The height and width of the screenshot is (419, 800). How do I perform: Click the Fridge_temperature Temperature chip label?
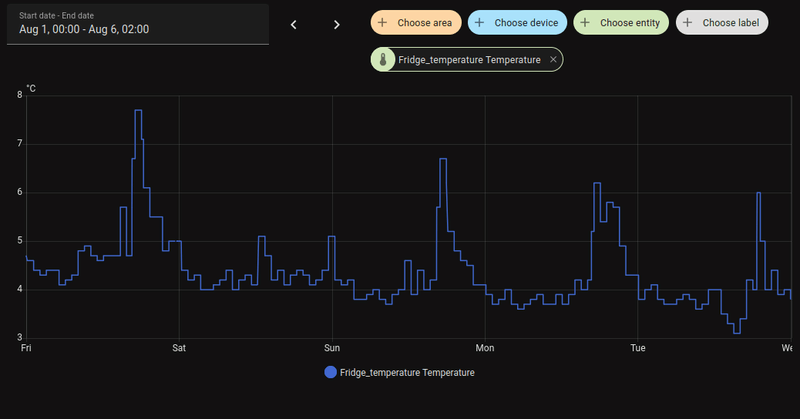coord(469,60)
